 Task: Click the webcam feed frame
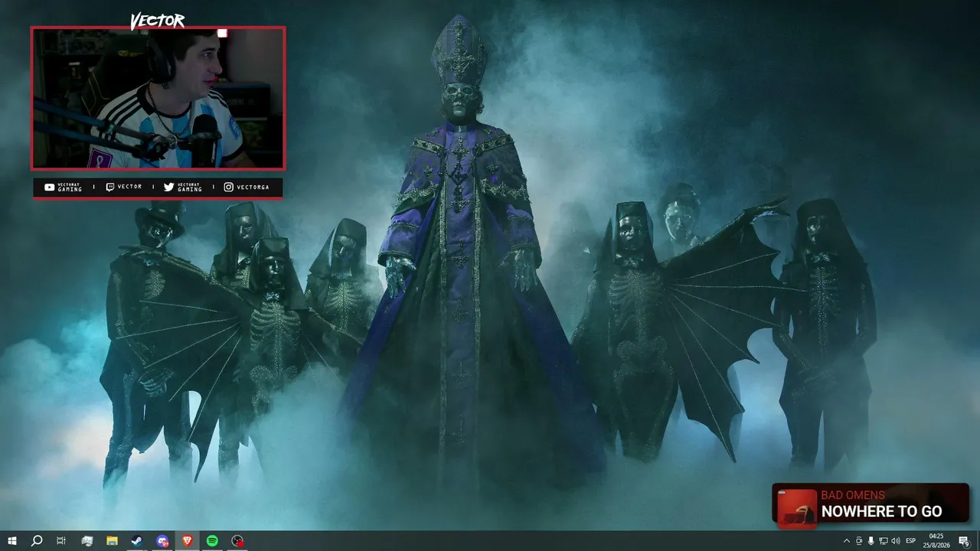click(x=158, y=98)
